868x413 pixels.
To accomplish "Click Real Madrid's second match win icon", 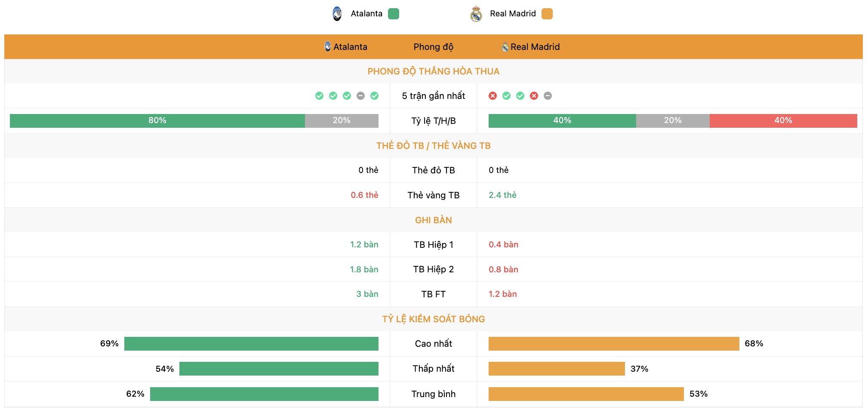I will tap(506, 96).
